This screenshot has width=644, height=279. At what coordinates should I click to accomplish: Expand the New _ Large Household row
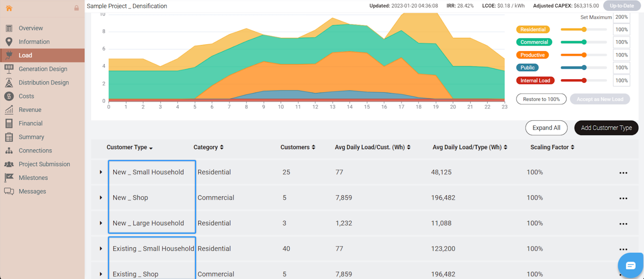101,223
